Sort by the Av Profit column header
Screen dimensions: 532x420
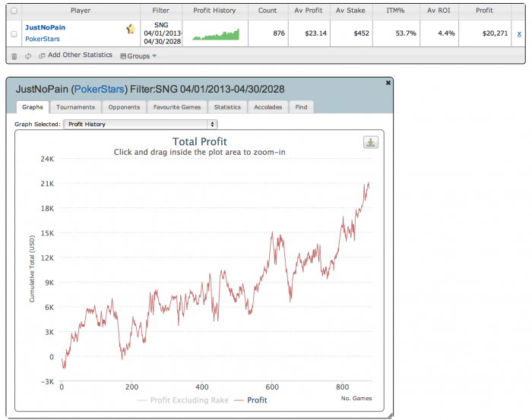[x=309, y=11]
